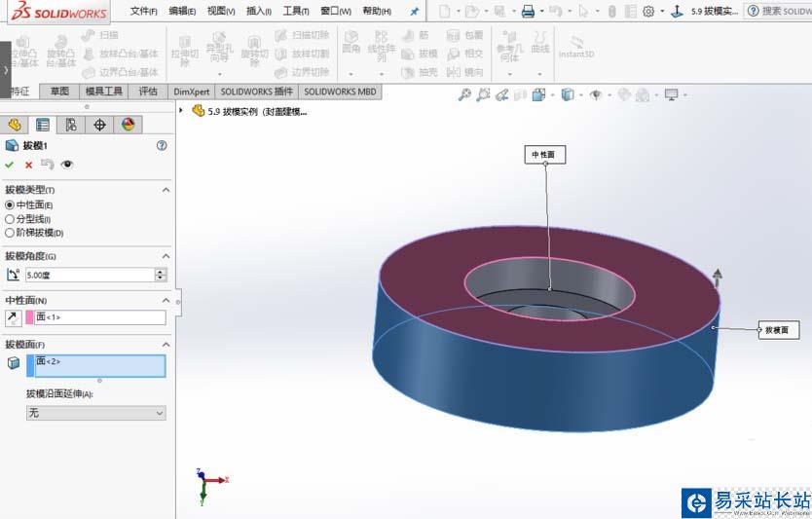Open the 工具 menu

296,11
